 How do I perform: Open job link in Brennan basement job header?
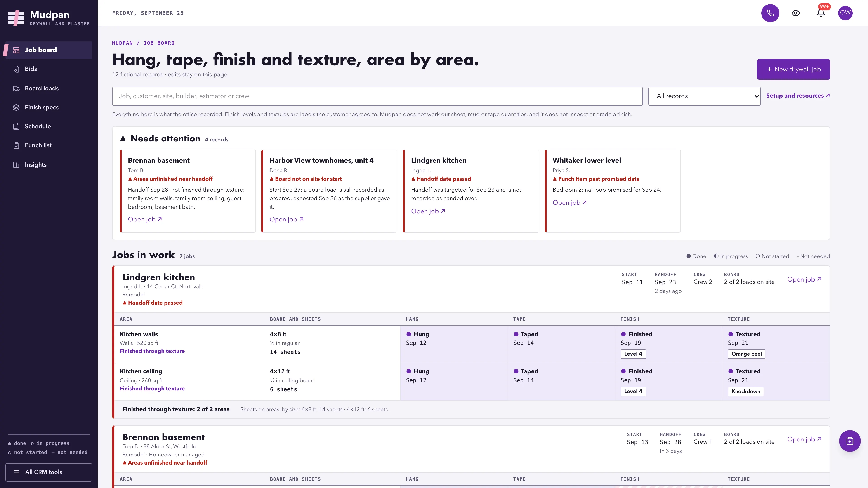804,439
